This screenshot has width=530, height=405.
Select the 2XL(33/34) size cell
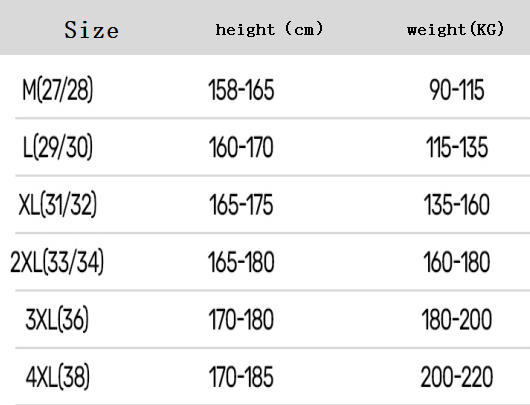[57, 262]
